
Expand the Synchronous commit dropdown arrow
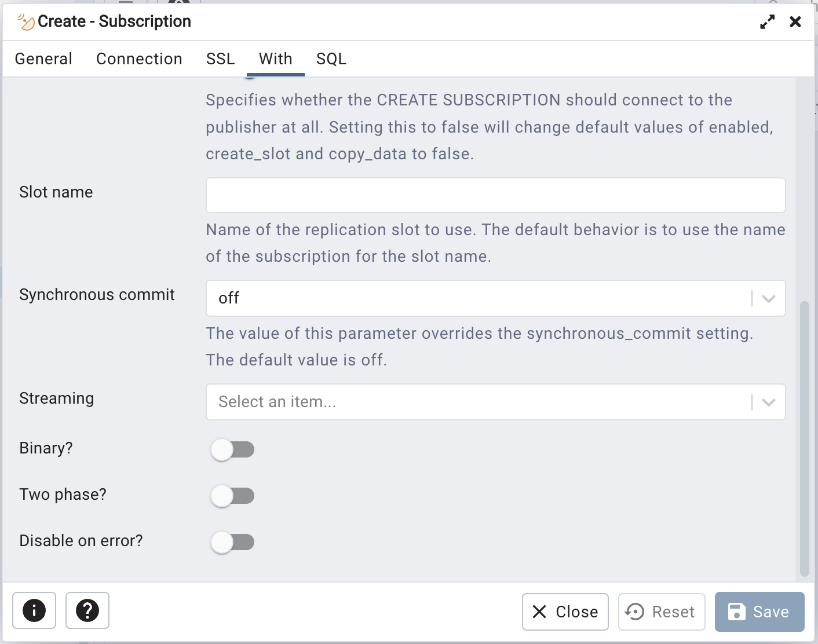tap(768, 299)
